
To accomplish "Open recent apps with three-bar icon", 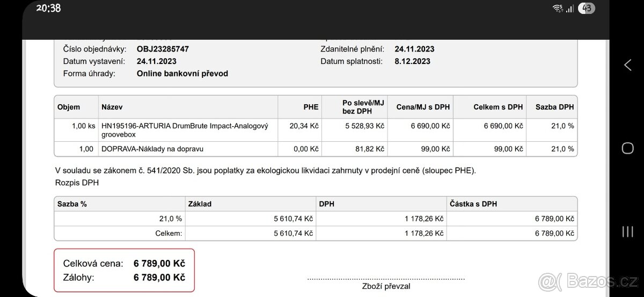I will [627, 232].
